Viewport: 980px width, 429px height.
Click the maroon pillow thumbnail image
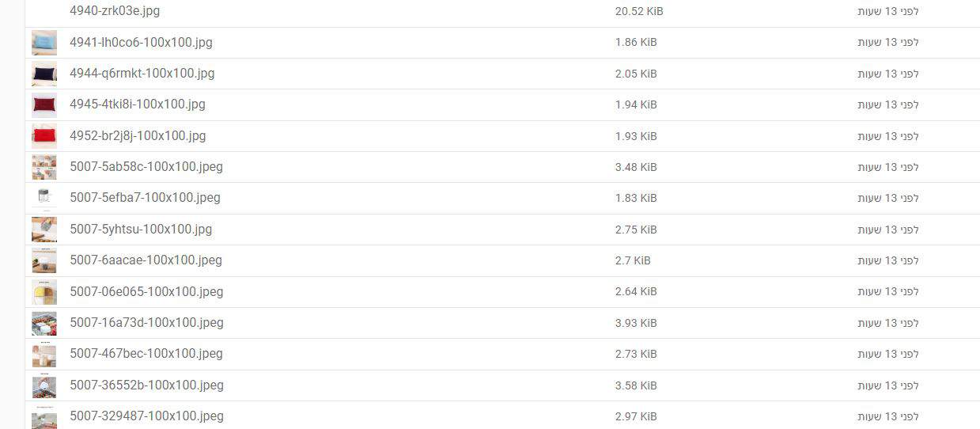(x=44, y=104)
